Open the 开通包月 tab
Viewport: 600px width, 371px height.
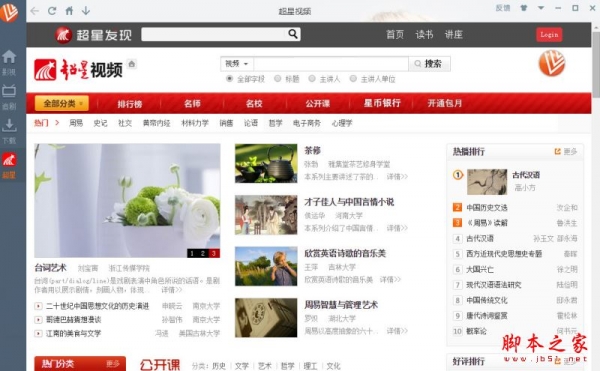445,103
